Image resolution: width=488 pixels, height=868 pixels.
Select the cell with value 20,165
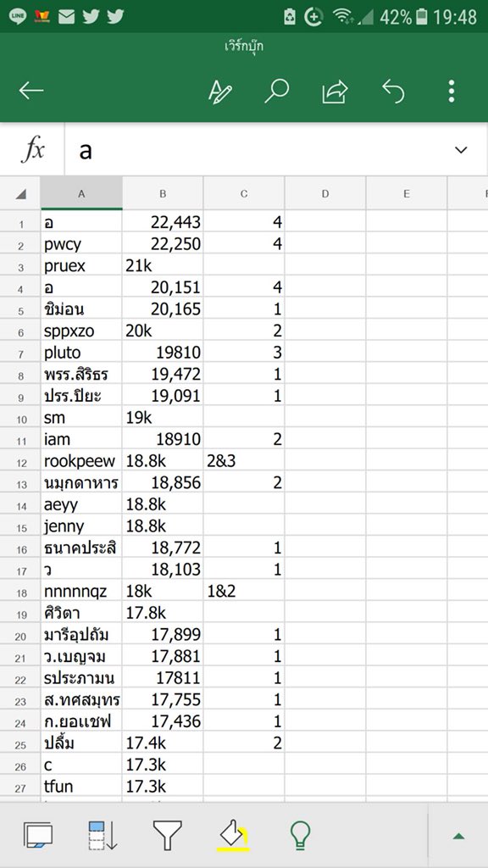[163, 309]
